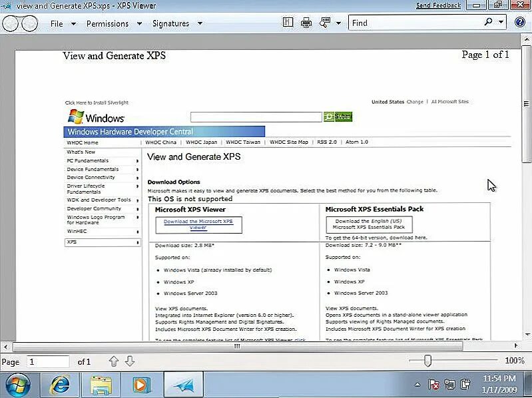The image size is (532, 398).
Task: Click the vertical scrollbar down arrow
Action: (x=527, y=335)
